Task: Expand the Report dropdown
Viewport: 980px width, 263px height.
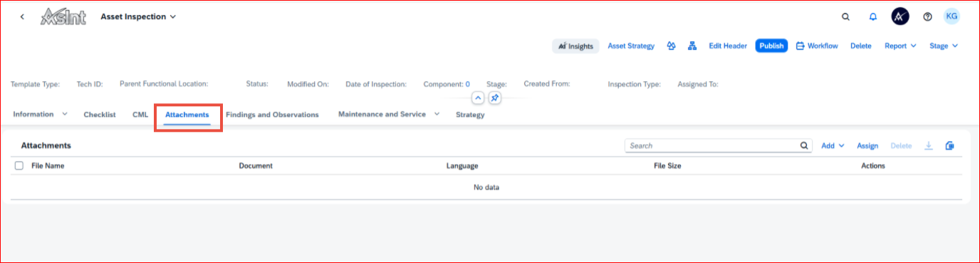Action: pyautogui.click(x=900, y=46)
